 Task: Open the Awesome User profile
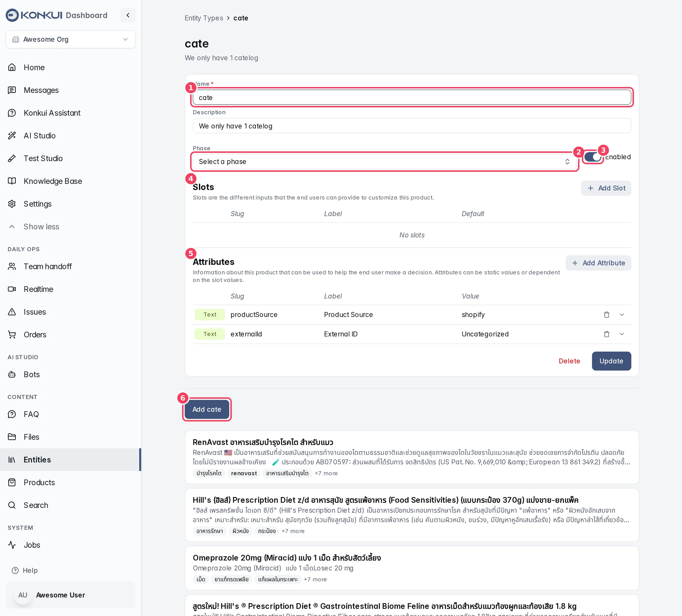[70, 595]
